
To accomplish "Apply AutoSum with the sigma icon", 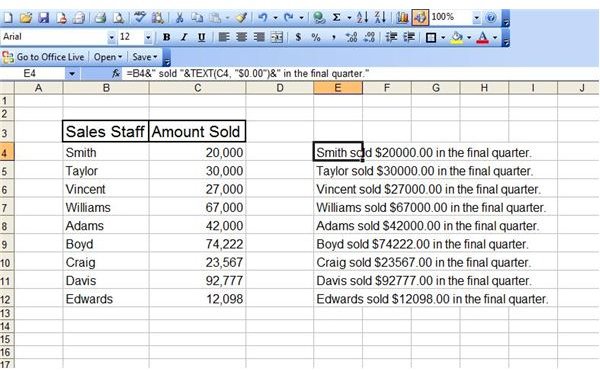I will (336, 18).
